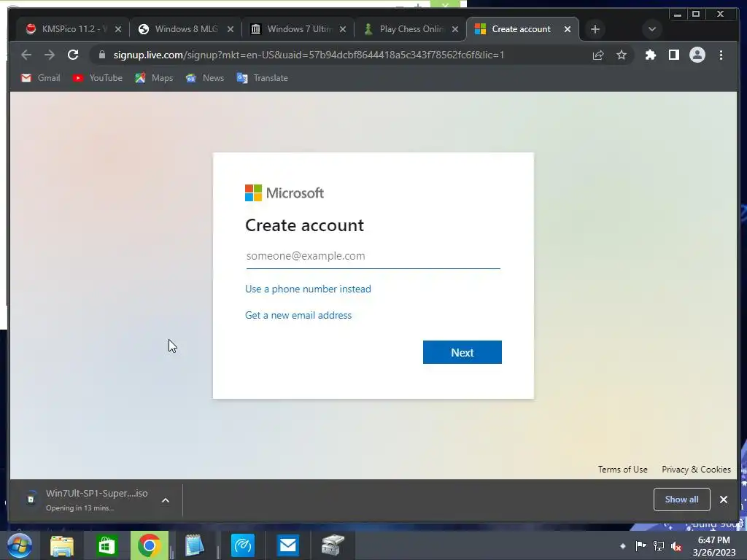View site lock security info
The image size is (747, 560).
click(x=101, y=55)
